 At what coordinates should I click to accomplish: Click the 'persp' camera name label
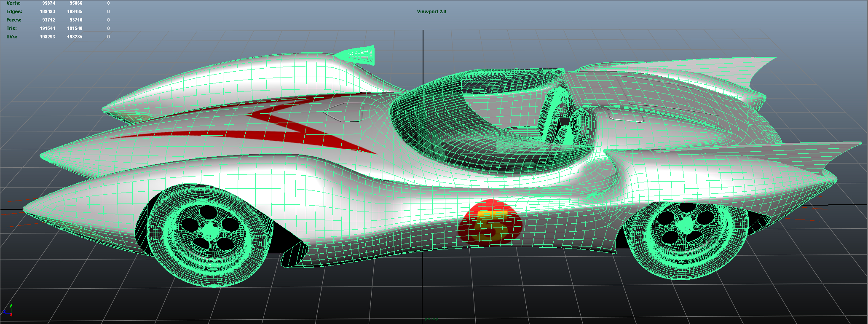pos(431,319)
